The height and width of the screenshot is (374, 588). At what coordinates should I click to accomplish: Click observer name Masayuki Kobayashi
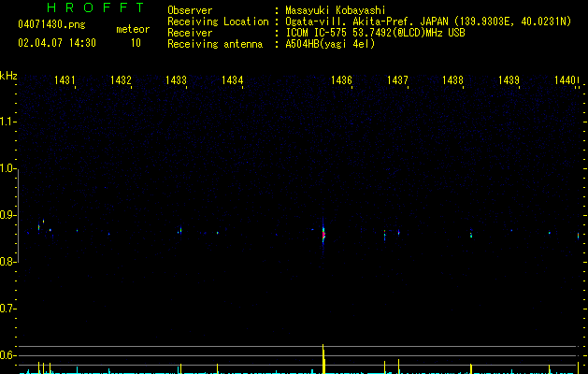(x=336, y=10)
